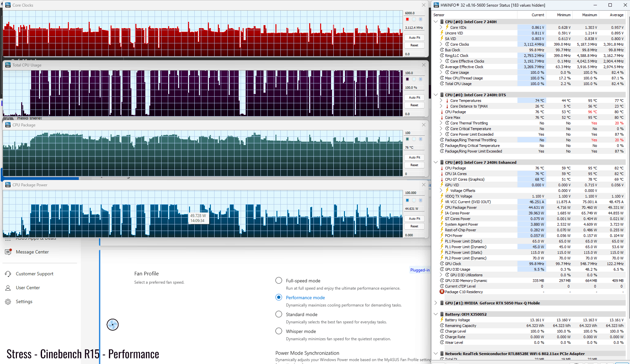Collapse the CPU [#0]: Intel Core 7 240H sensor group
The height and width of the screenshot is (364, 630).
point(436,22)
